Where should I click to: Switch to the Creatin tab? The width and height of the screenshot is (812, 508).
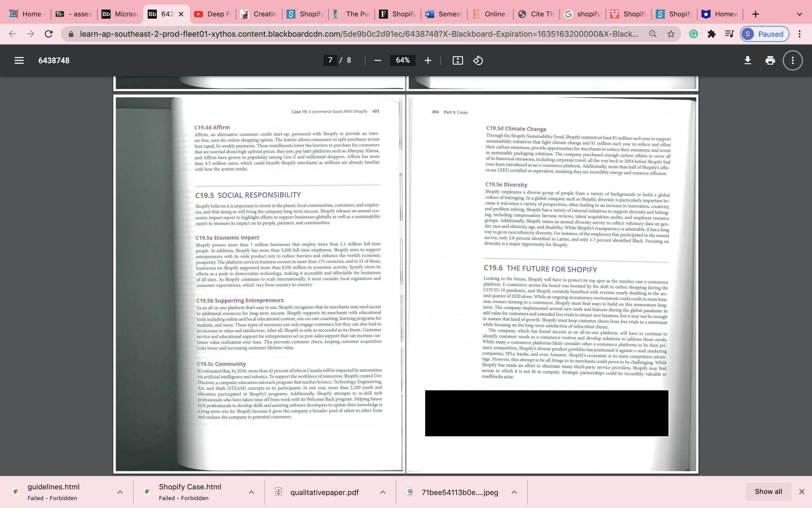(x=259, y=14)
